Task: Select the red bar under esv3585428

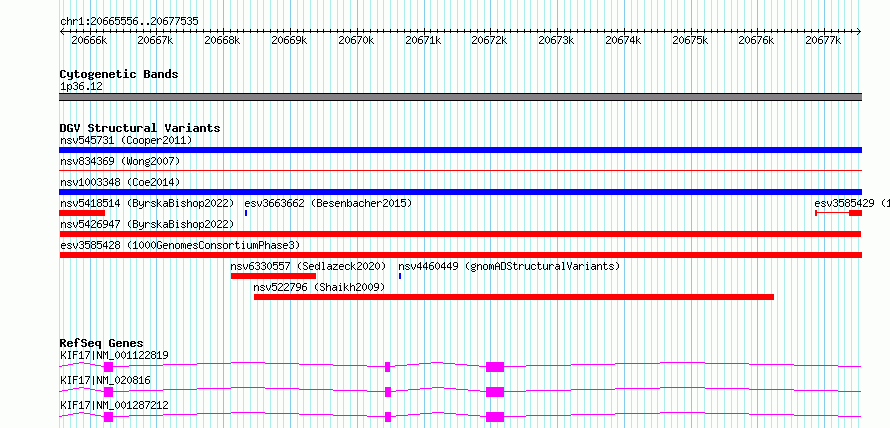Action: point(460,255)
